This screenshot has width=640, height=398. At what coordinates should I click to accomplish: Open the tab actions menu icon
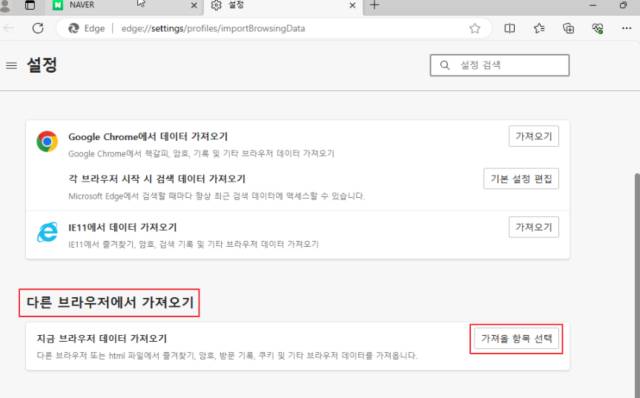coord(30,5)
